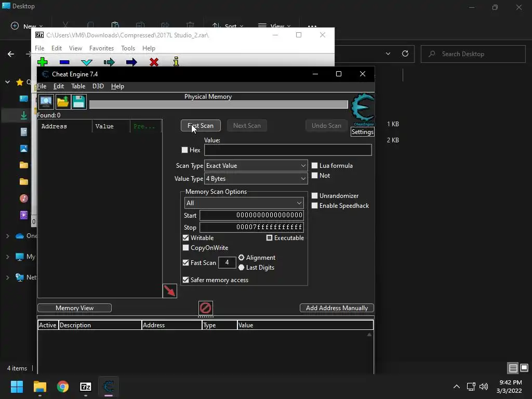The height and width of the screenshot is (399, 532).
Task: Collapse Quick access tree node
Action: click(7, 82)
